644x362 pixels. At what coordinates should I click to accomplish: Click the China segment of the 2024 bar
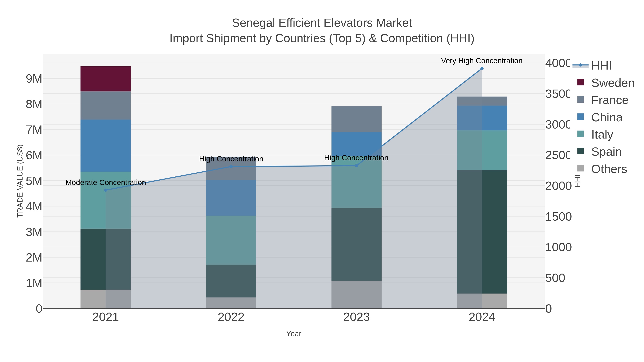[482, 118]
